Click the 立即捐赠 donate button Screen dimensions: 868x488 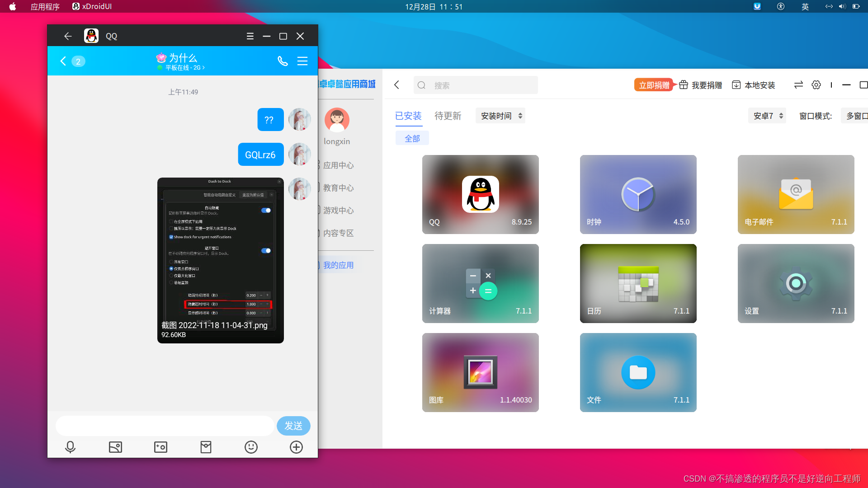[x=653, y=85]
